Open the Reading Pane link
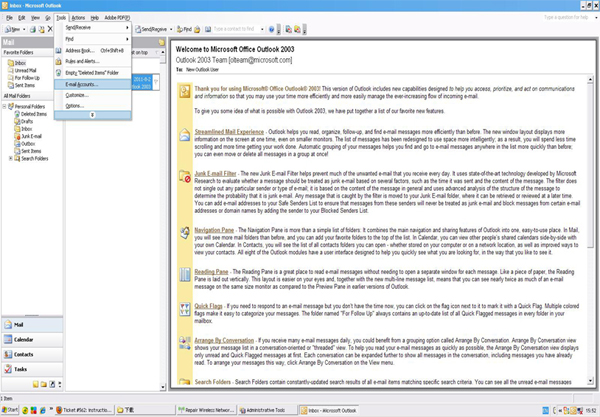The height and width of the screenshot is (417, 600). 211,272
